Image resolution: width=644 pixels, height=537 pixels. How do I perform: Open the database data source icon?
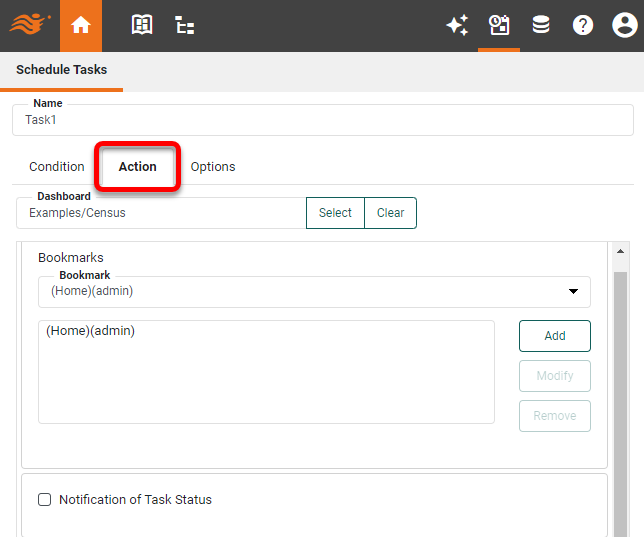coord(541,26)
